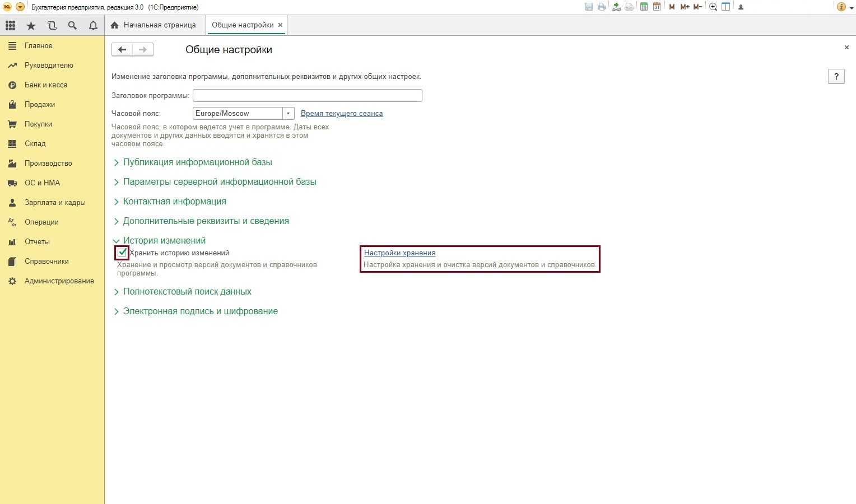Open the calendar icon in title bar
Screen dimensions: 856x504
(657, 7)
